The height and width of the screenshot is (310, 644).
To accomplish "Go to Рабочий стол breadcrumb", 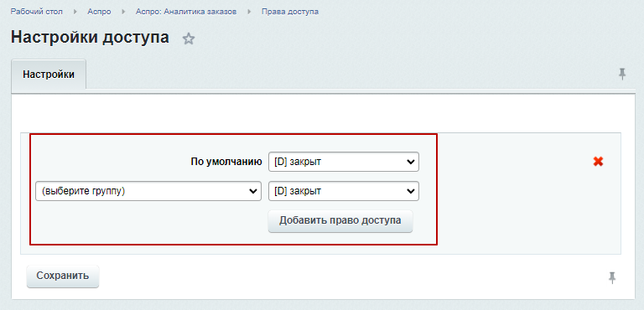I will [37, 12].
